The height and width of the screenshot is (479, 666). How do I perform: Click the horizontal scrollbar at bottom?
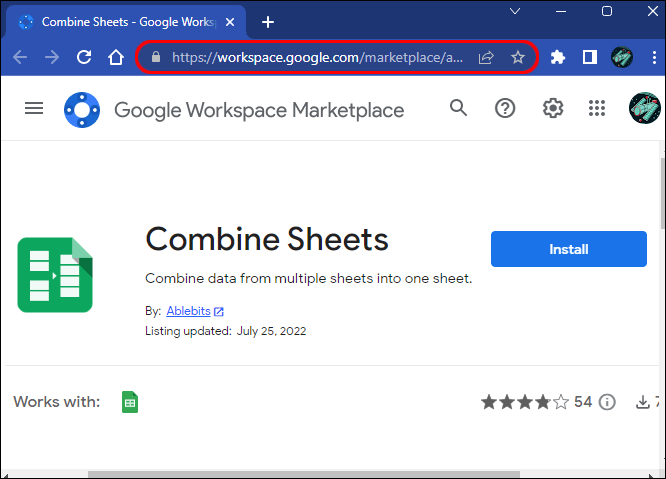[300, 474]
